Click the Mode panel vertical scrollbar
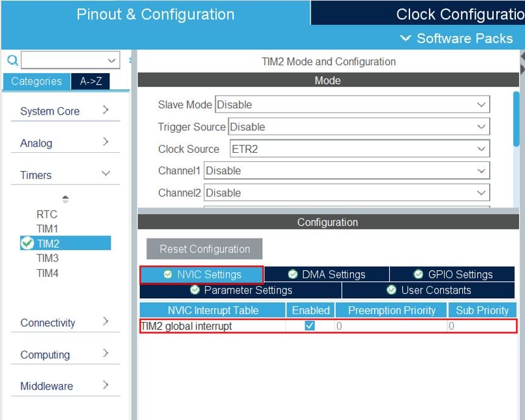This screenshot has width=525, height=420. pos(516,119)
